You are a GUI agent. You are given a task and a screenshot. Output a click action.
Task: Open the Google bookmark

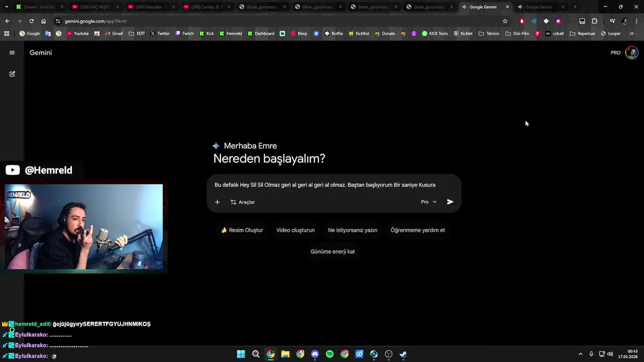point(30,34)
